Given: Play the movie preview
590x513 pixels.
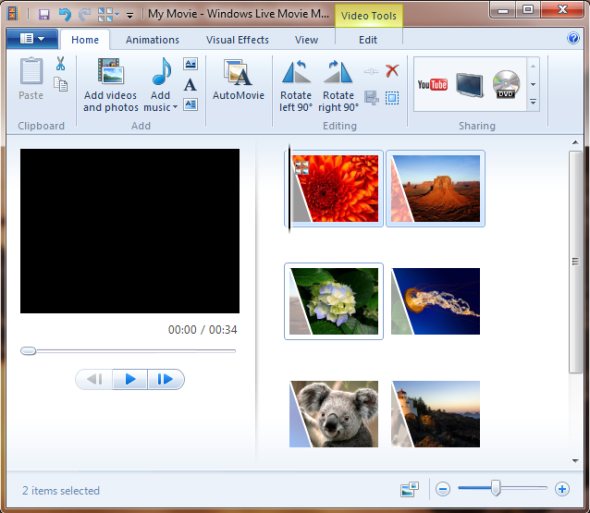Looking at the screenshot, I should (x=130, y=379).
